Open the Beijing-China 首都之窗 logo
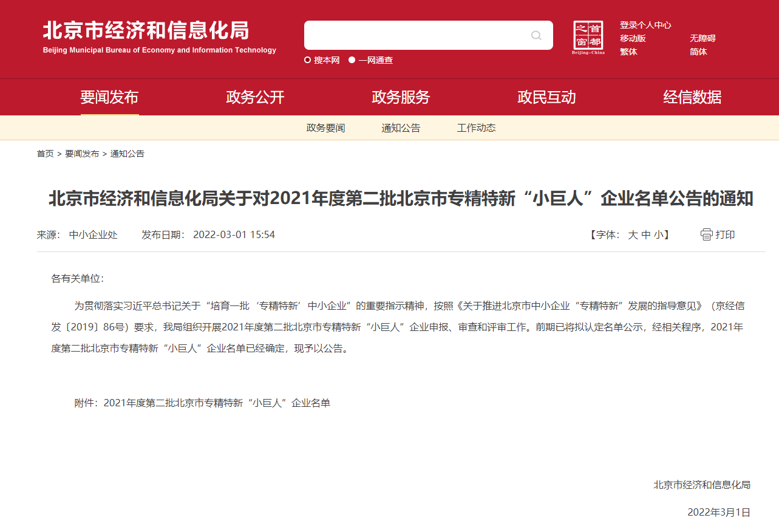The width and height of the screenshot is (779, 532). tap(588, 37)
